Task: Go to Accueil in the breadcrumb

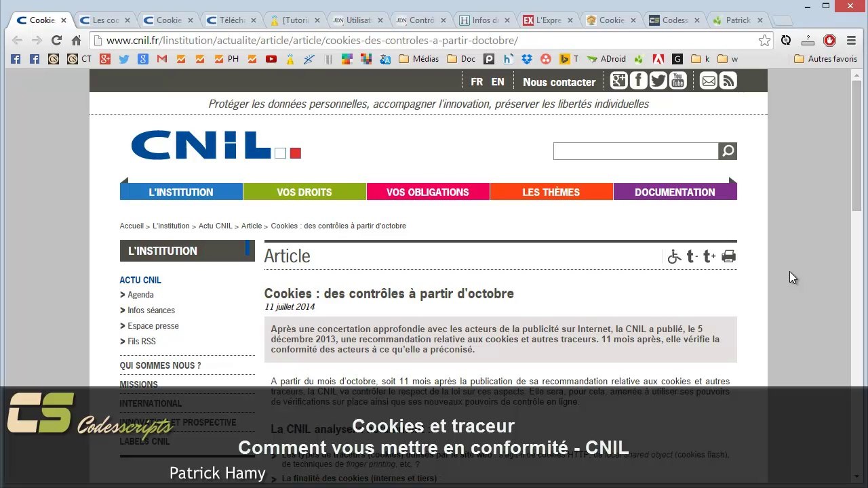Action: coord(132,226)
